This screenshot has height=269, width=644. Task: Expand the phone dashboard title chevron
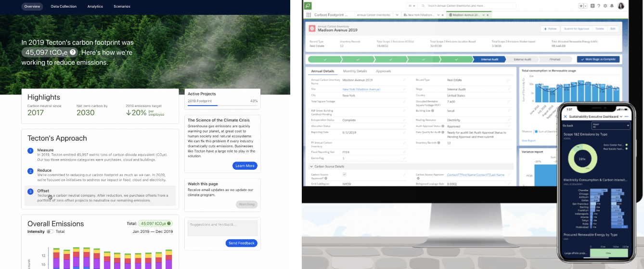621,117
